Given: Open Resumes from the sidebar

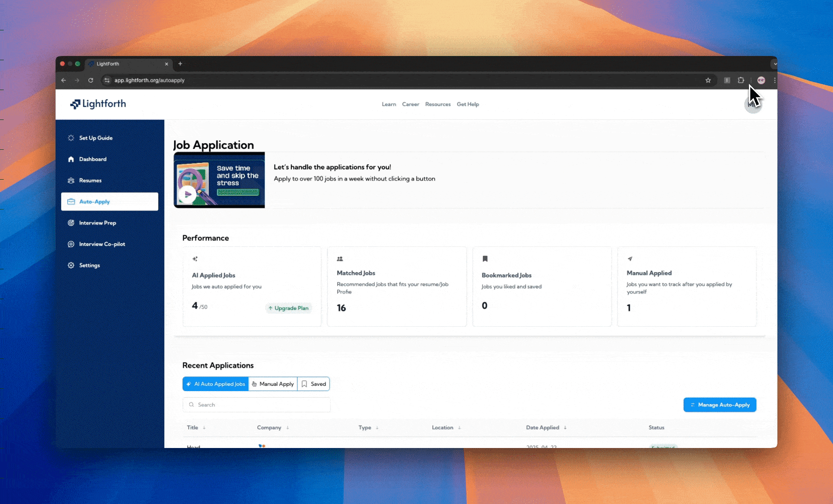Looking at the screenshot, I should (x=90, y=181).
